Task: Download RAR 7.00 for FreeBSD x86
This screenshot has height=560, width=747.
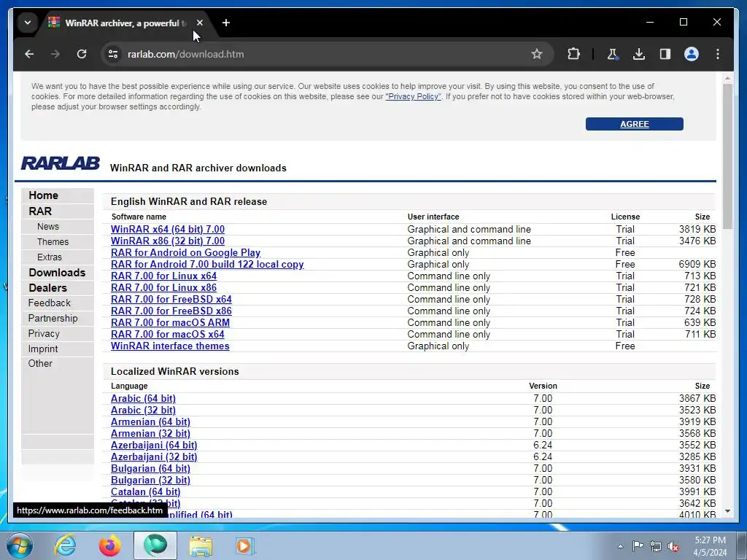Action: pos(171,311)
